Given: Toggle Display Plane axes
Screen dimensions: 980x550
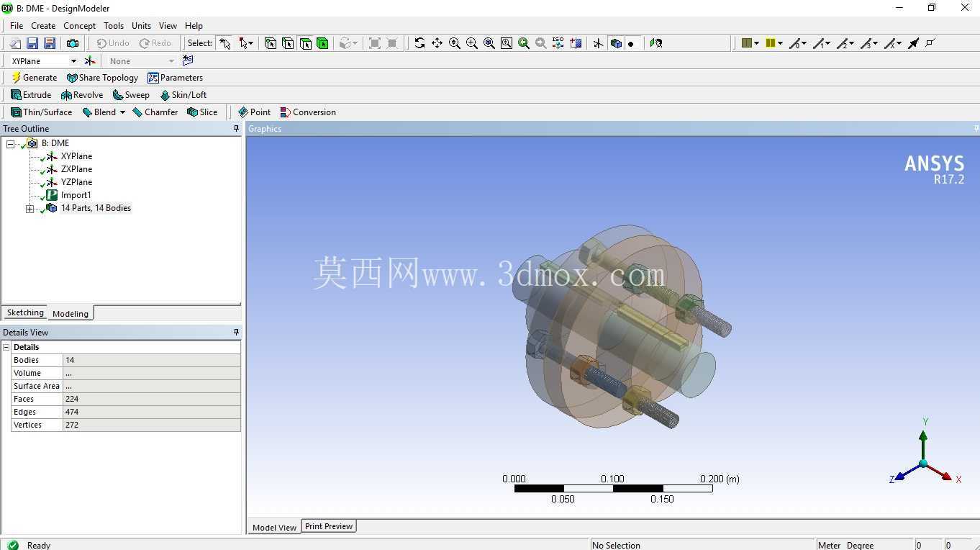Looking at the screenshot, I should pyautogui.click(x=599, y=43).
